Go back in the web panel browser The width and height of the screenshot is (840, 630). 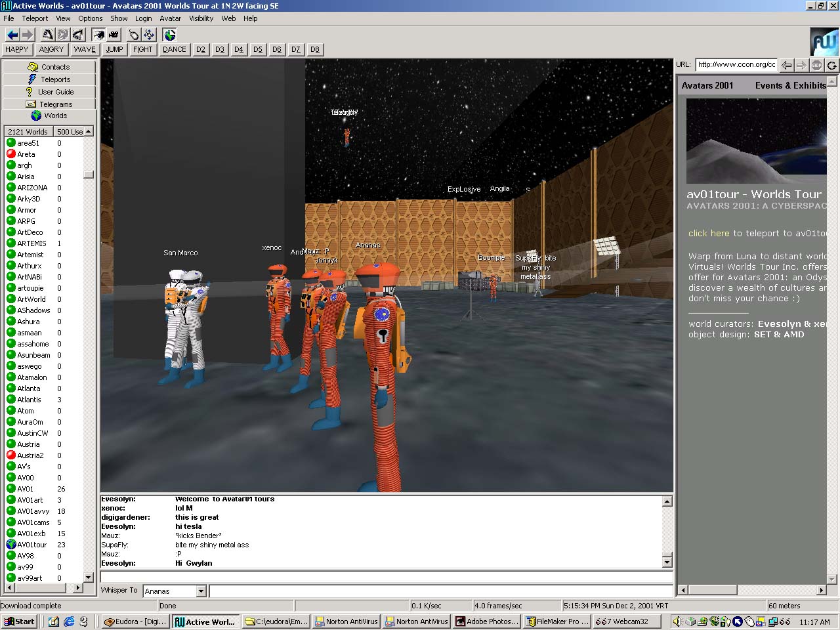pyautogui.click(x=786, y=65)
